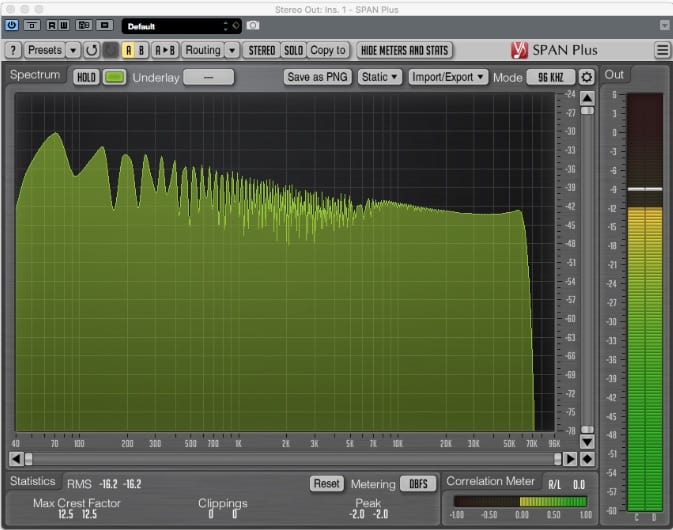
Task: Open the help question mark button
Action: [x=13, y=50]
